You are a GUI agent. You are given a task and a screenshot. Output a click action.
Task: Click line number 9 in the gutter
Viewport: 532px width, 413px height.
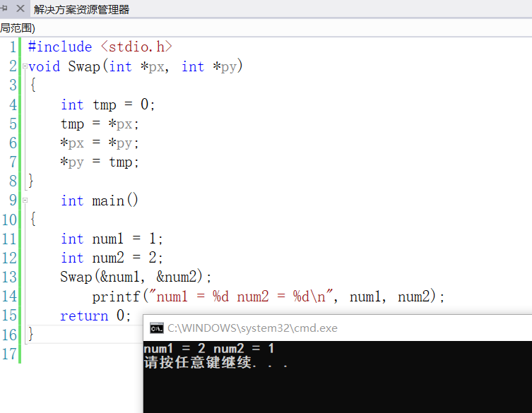(13, 200)
